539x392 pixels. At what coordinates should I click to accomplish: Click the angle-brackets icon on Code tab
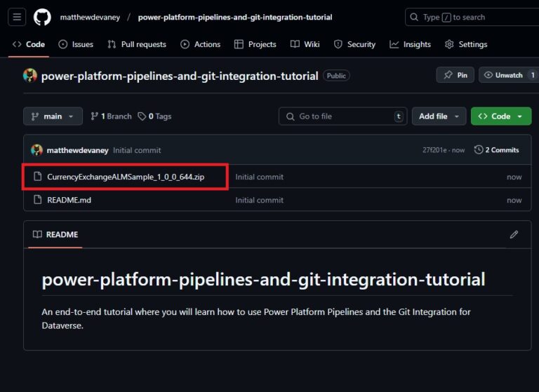click(x=17, y=44)
